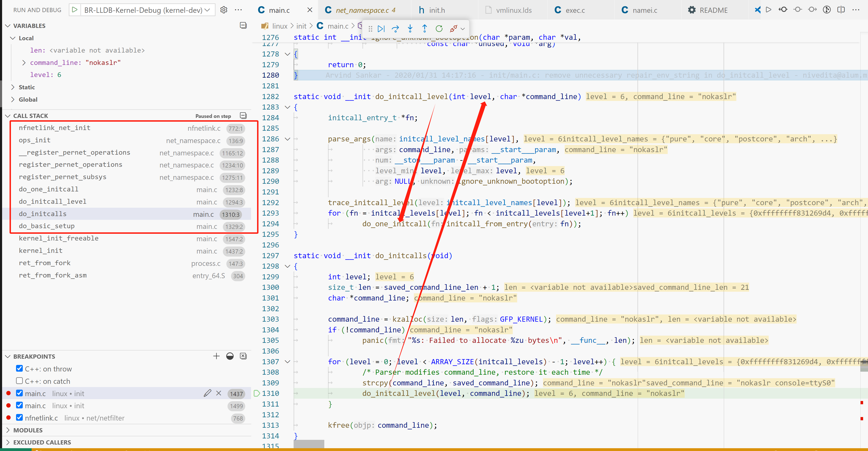Click the Step Into debug icon
Viewport: 868px width, 451px height.
[x=410, y=29]
